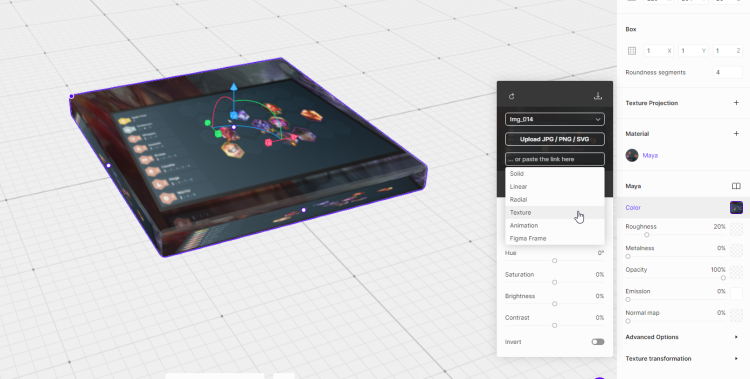The width and height of the screenshot is (750, 379).
Task: Click the Texture Projection heading
Action: point(651,103)
